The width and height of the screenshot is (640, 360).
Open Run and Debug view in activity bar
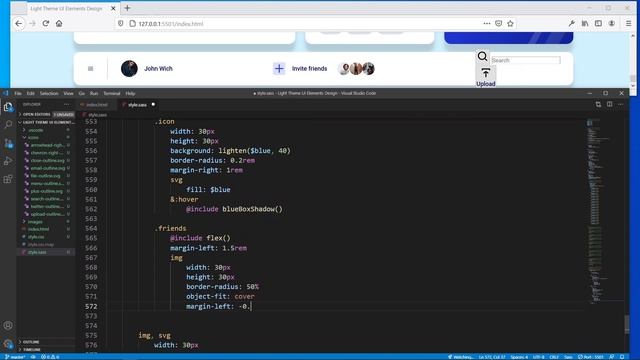tap(8, 161)
